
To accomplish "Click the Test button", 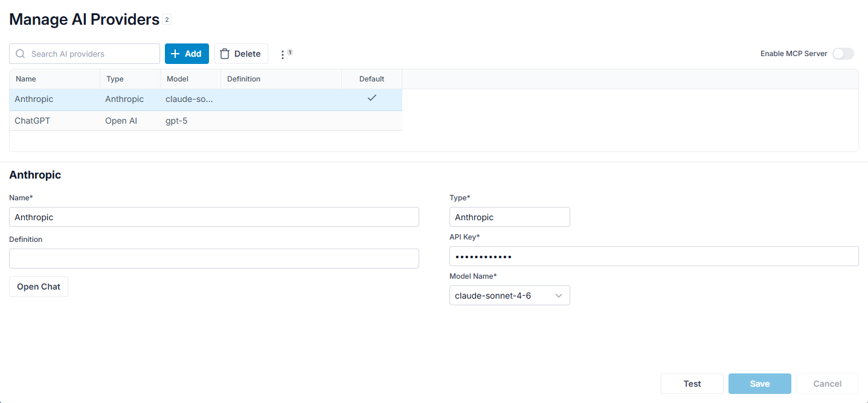I will click(692, 384).
